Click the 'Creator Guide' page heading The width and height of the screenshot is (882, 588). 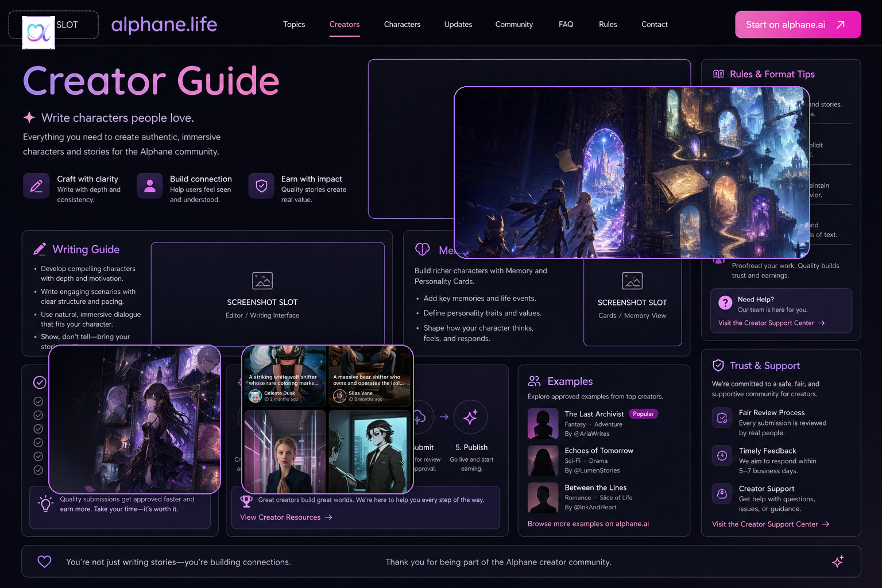pos(151,80)
